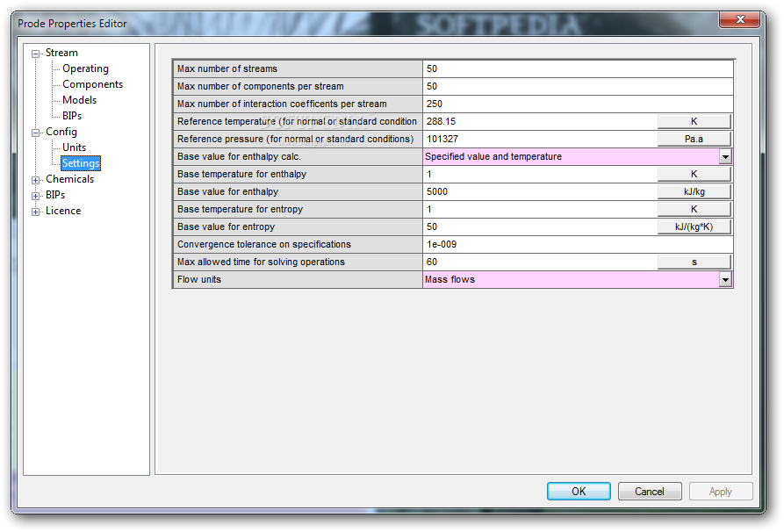Select the Stream tree label
The image size is (784, 532).
[61, 53]
